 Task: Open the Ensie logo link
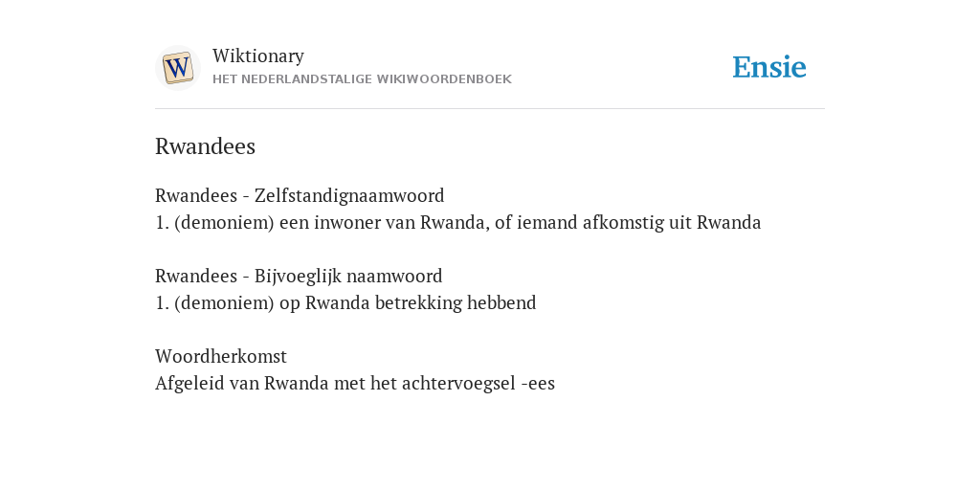tap(769, 68)
